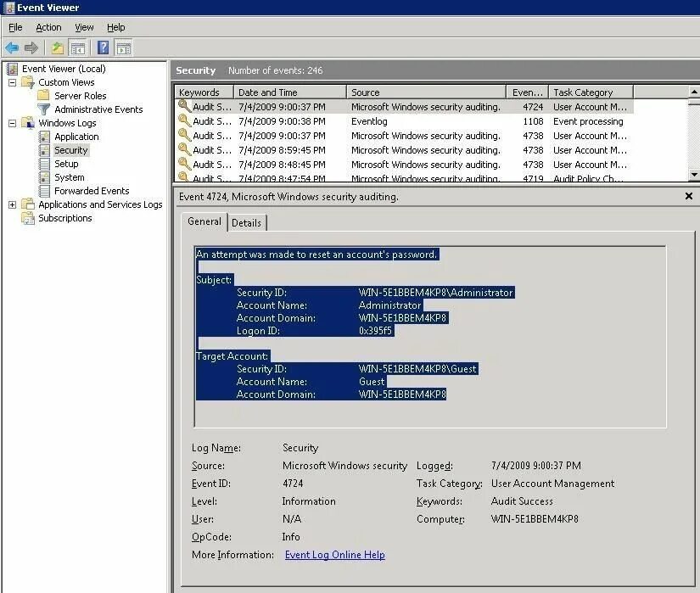Select the Eventlog event 1108 row
The width and height of the screenshot is (700, 593).
pyautogui.click(x=404, y=121)
